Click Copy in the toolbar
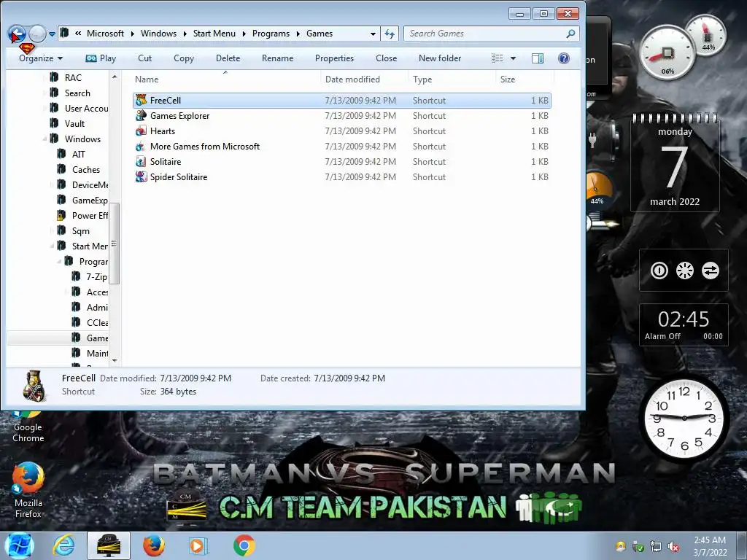The width and height of the screenshot is (747, 560). point(184,58)
